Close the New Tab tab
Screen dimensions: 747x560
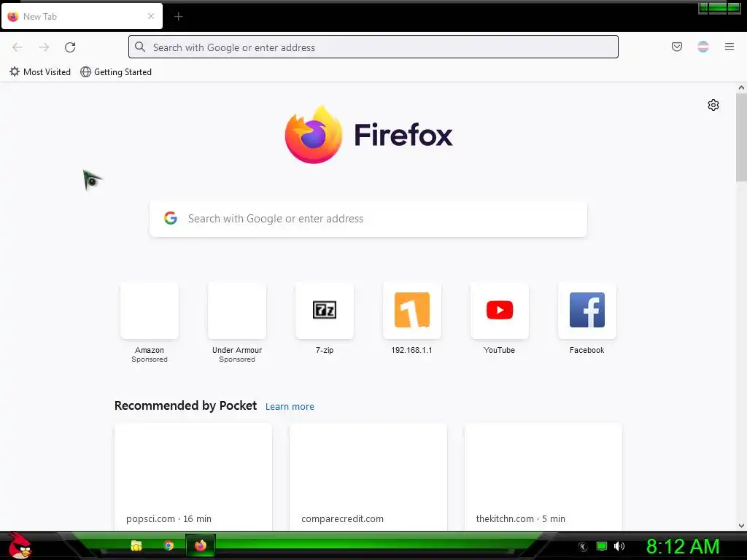click(x=151, y=16)
